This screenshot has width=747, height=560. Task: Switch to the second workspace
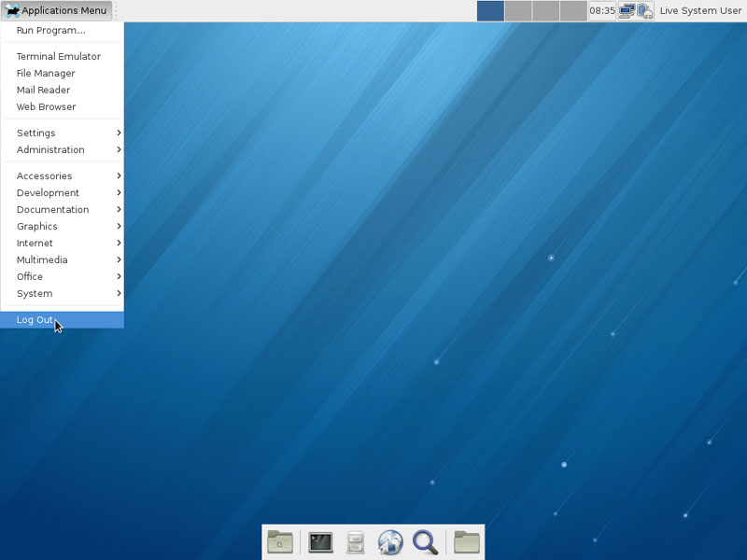coord(518,11)
